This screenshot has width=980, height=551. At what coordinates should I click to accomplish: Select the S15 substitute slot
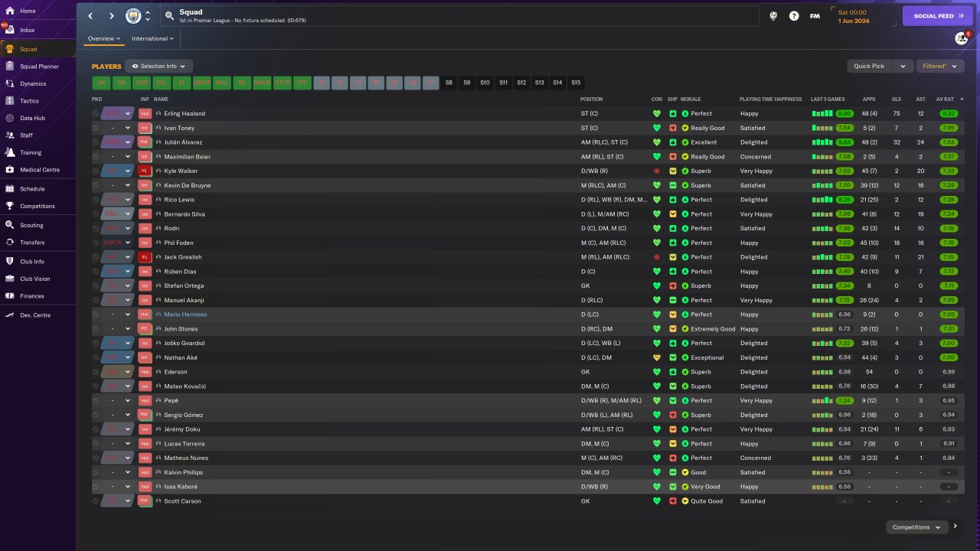pyautogui.click(x=576, y=83)
